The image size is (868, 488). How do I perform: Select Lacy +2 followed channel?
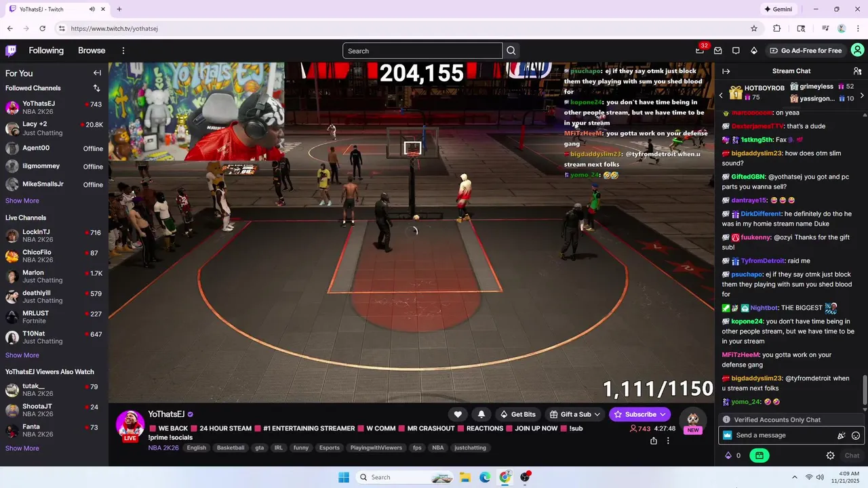click(54, 128)
